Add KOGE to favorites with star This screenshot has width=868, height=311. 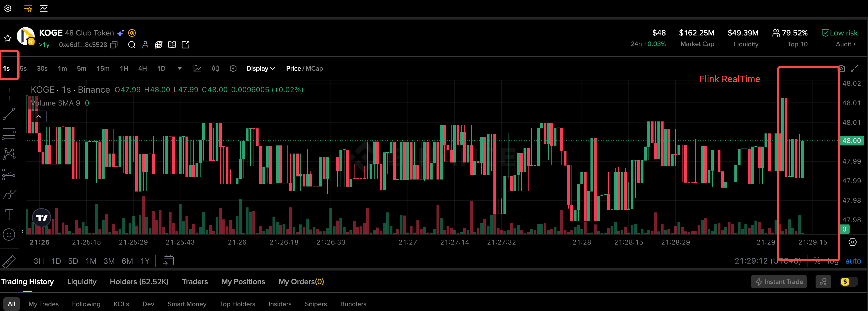point(8,38)
